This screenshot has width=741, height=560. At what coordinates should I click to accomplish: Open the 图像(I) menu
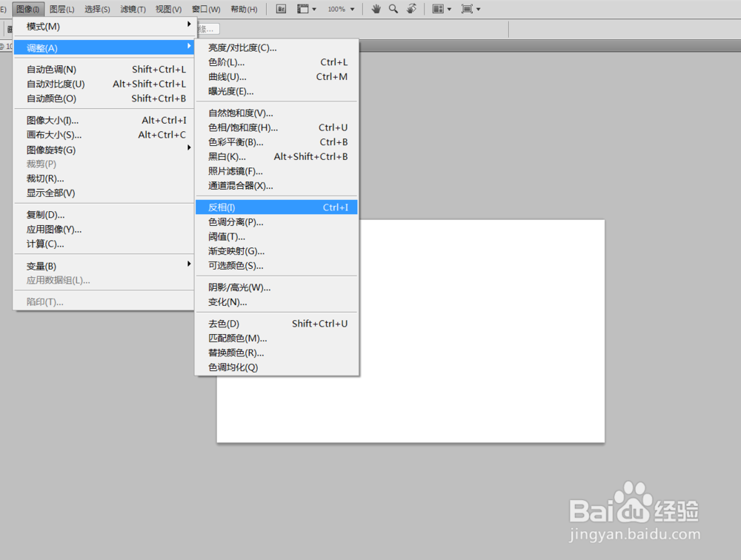28,9
